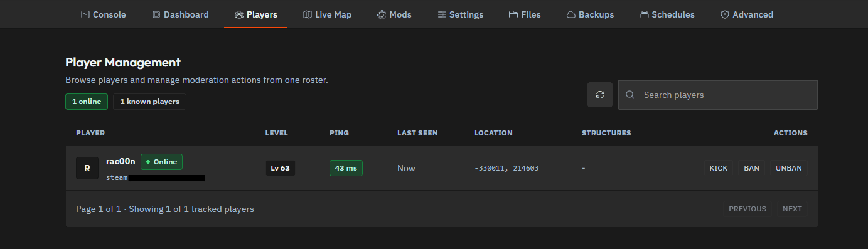Kick player rac00n
Screen dimensions: 868x249
pyautogui.click(x=718, y=168)
